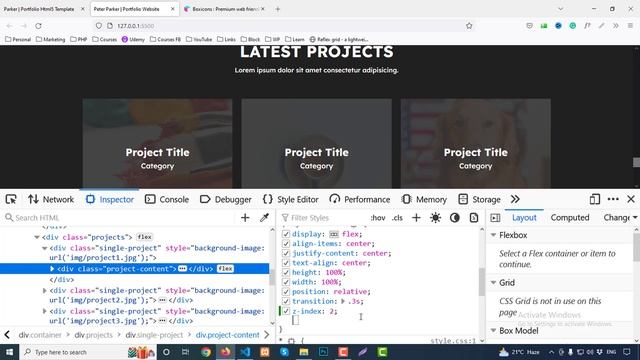Toggle the sidebar pane split icon
640x360 pixels.
coord(495,218)
